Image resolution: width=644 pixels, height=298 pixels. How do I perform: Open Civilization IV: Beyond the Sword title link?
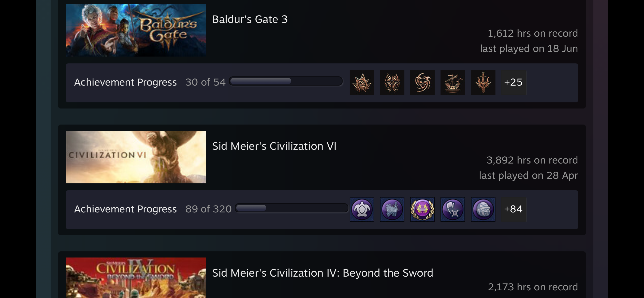pyautogui.click(x=323, y=273)
